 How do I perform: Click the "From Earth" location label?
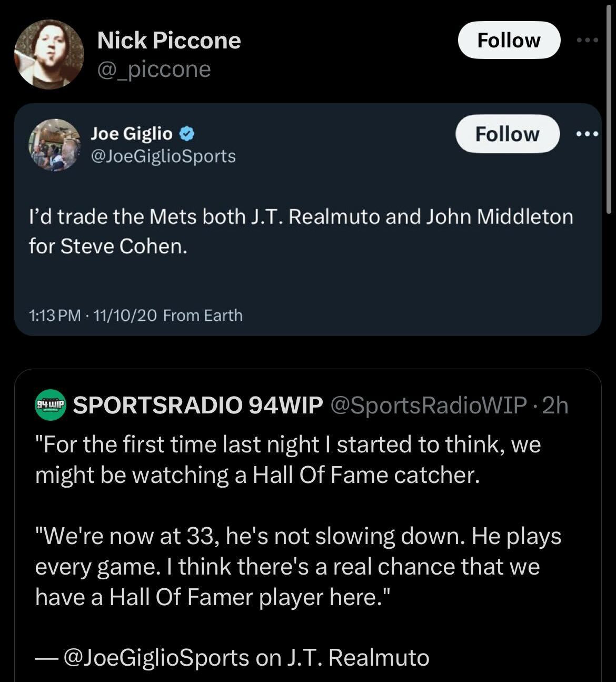(203, 315)
